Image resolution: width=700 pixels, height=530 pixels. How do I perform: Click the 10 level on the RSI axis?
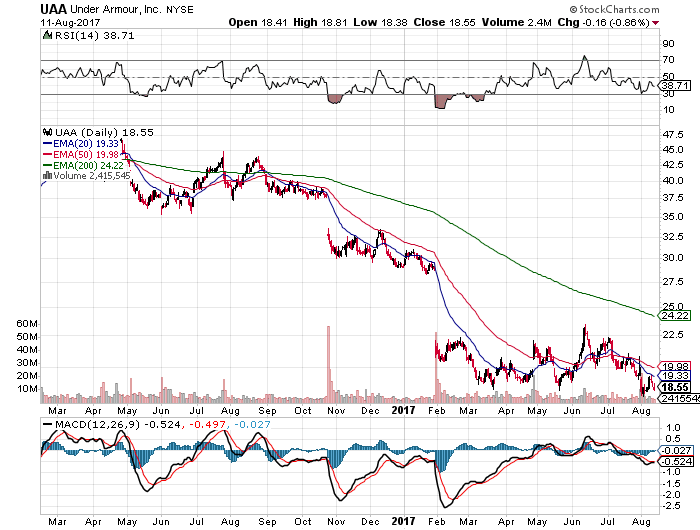[668, 110]
